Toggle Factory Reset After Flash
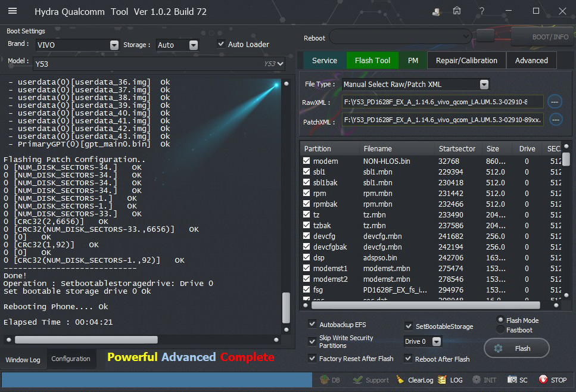Screen dimensions: 576x392 point(312,358)
